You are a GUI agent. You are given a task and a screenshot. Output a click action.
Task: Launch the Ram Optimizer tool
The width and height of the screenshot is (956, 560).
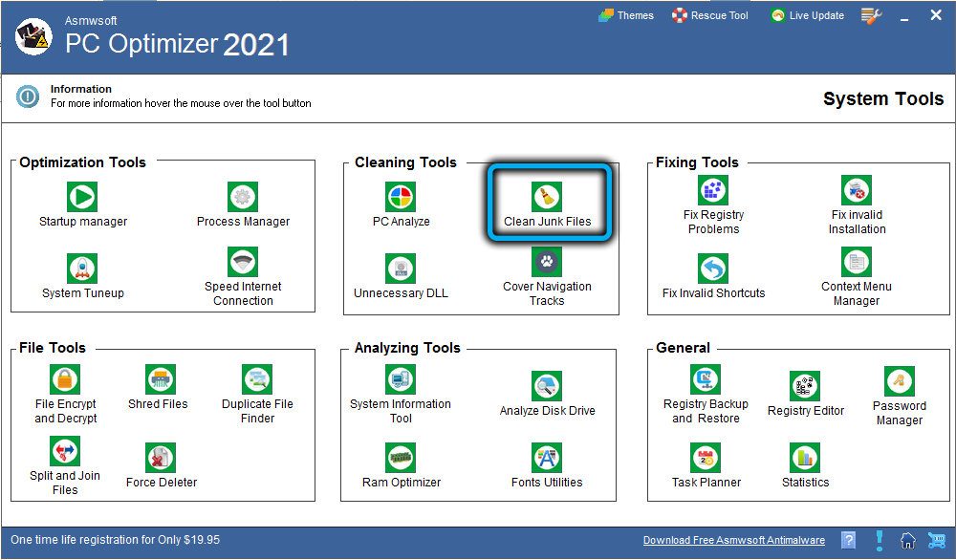(402, 458)
